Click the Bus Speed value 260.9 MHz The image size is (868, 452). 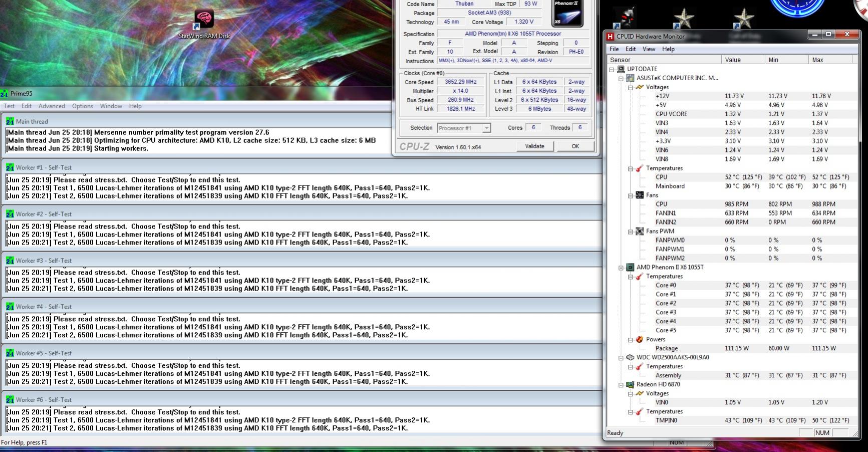tap(461, 100)
